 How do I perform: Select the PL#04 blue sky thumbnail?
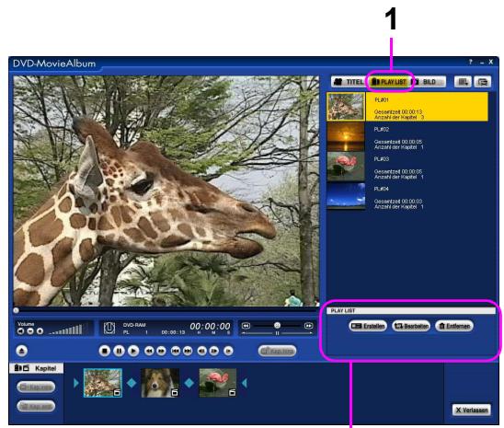coord(346,196)
